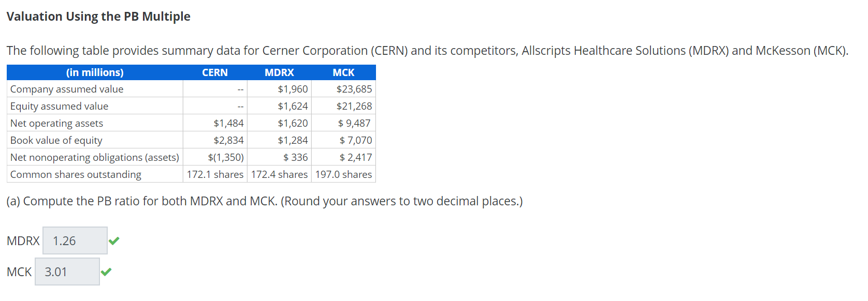Image resolution: width=868 pixels, height=301 pixels.
Task: Click the 'Common shares outstanding' row label
Action: [x=75, y=174]
